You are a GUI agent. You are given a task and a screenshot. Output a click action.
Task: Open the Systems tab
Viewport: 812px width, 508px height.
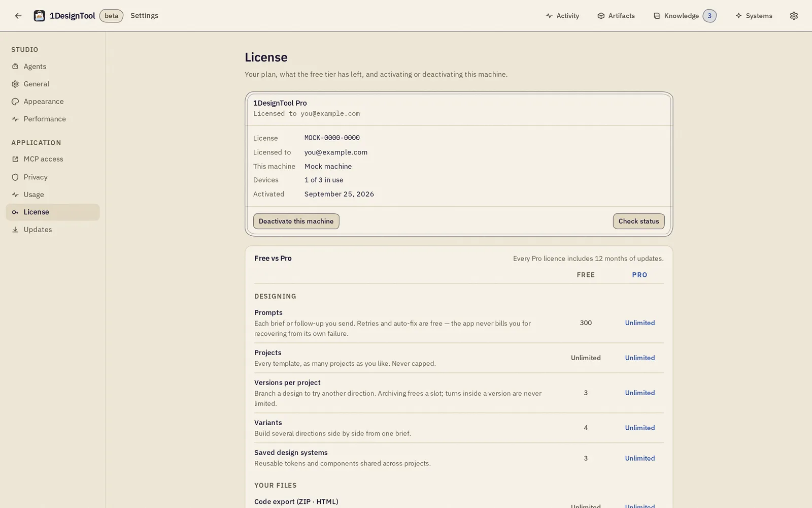point(754,16)
